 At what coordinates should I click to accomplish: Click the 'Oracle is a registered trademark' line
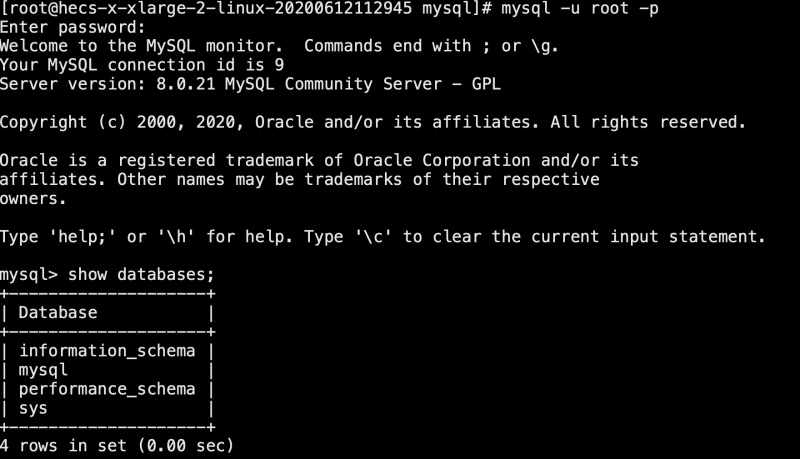319,161
